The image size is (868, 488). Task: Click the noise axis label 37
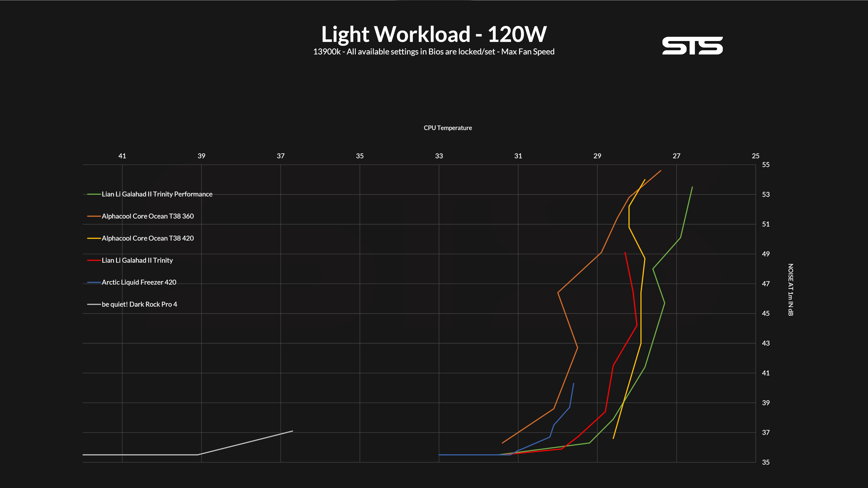(766, 432)
